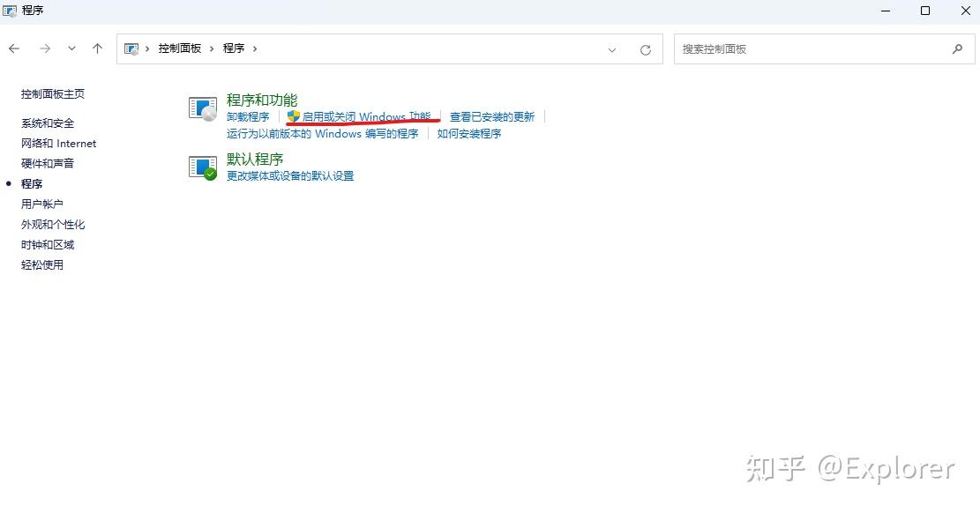
Task: Click the search magnifier icon
Action: [958, 49]
